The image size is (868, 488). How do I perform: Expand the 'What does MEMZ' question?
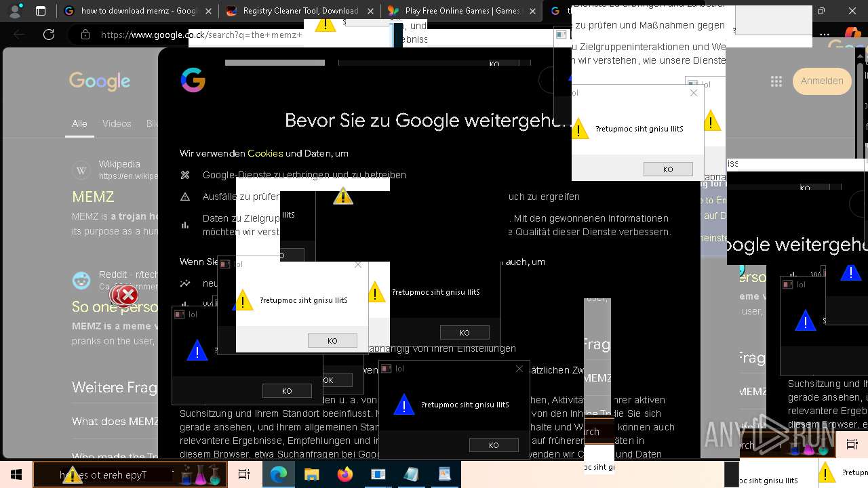click(115, 421)
